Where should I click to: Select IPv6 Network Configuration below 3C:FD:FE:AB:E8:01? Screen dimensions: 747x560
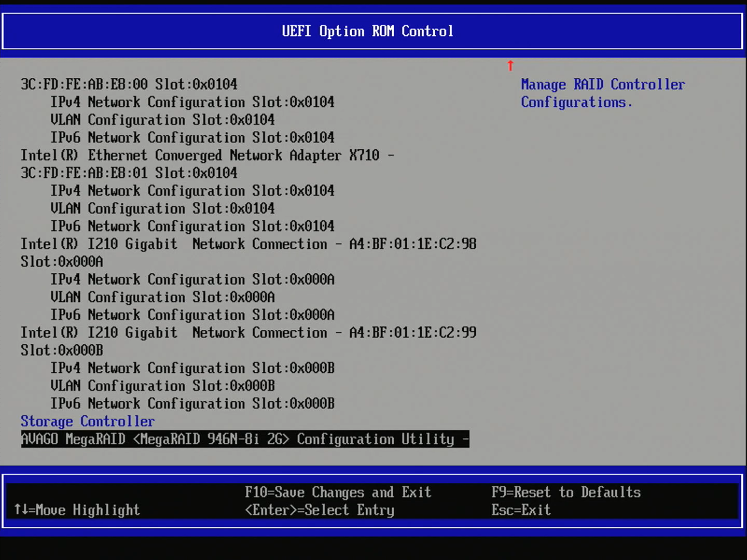pyautogui.click(x=192, y=226)
